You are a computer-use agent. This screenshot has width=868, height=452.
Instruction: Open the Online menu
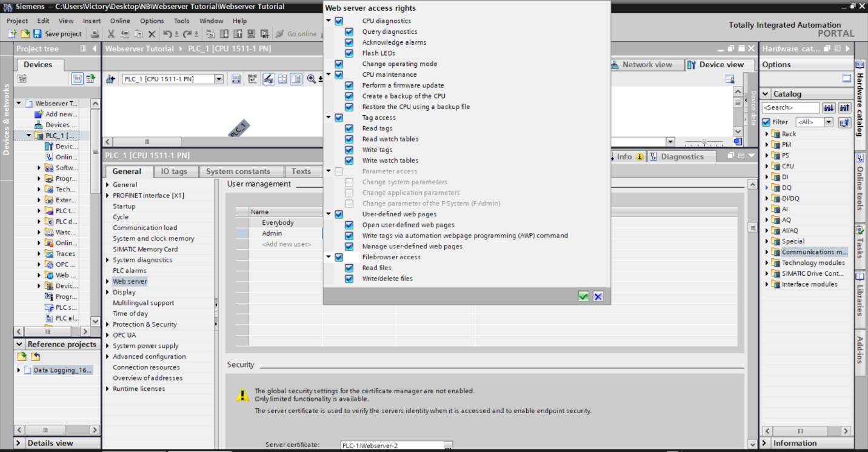pos(120,20)
